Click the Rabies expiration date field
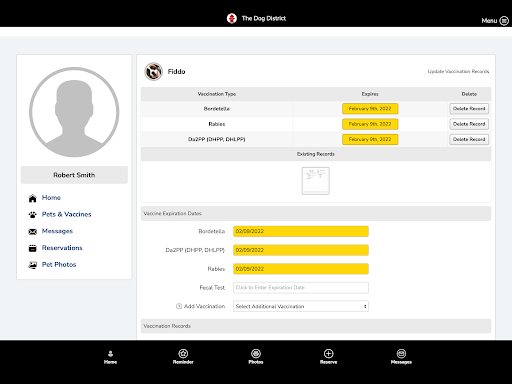Viewport: 512px width, 384px height. (301, 269)
